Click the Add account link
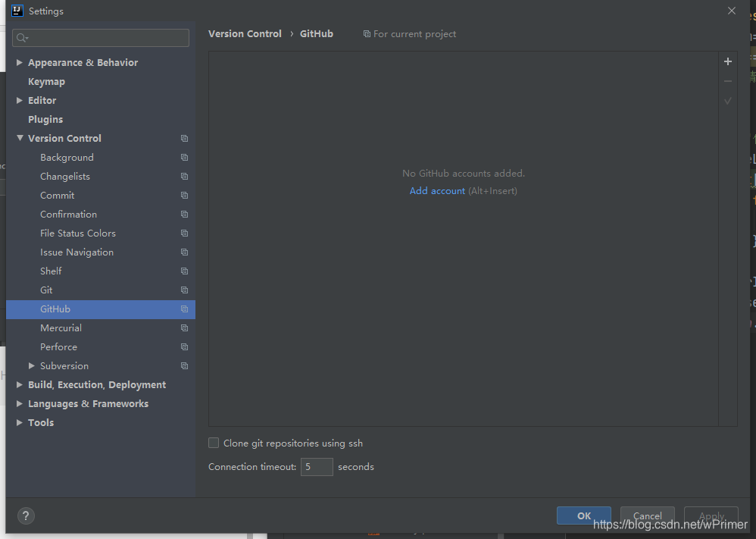Image resolution: width=756 pixels, height=539 pixels. click(437, 190)
